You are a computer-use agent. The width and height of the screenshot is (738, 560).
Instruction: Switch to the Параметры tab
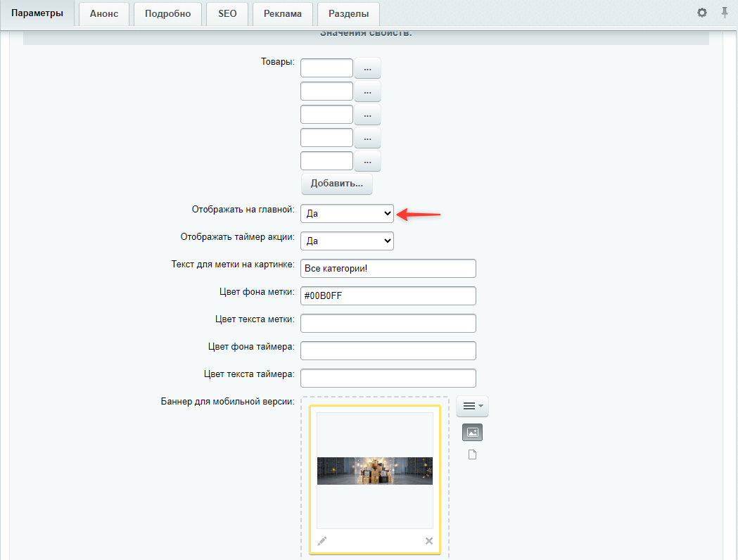click(x=37, y=13)
